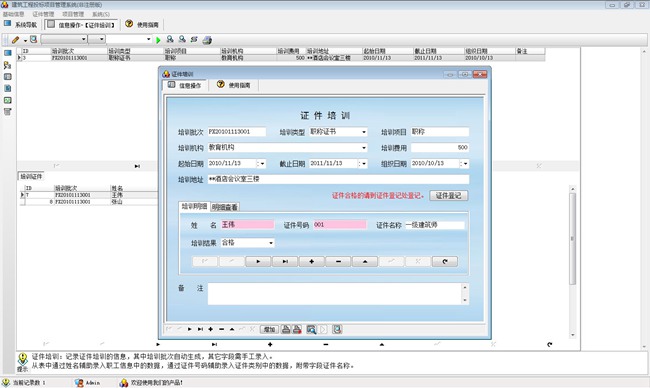650x388 pixels.
Task: Click the small plus icon in dialog bottom toolbar
Action: click(x=211, y=329)
